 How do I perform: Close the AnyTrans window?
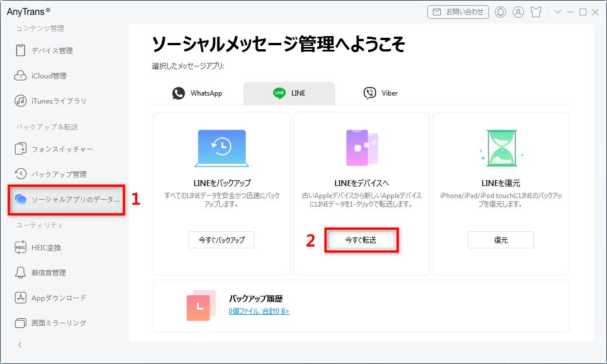[596, 12]
